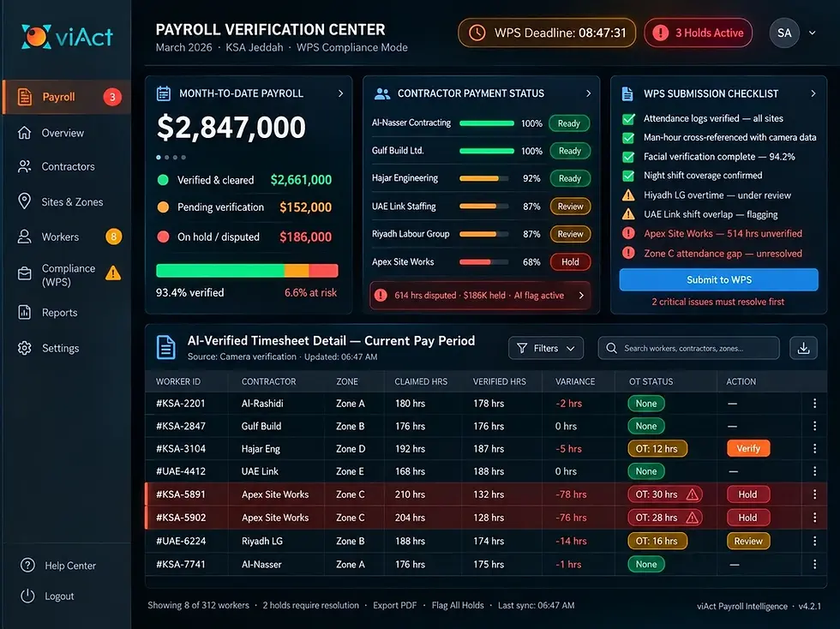The width and height of the screenshot is (840, 629).
Task: Click the Hold status for Apex Site Works
Action: pyautogui.click(x=570, y=262)
